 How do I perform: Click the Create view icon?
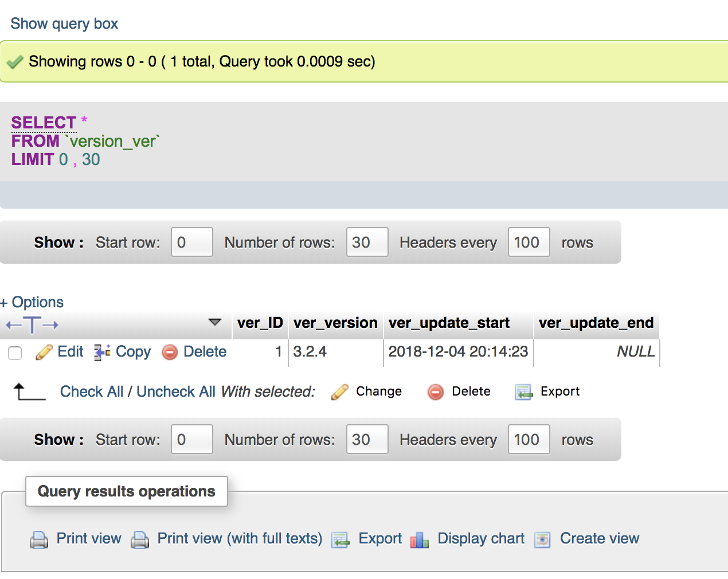point(542,539)
